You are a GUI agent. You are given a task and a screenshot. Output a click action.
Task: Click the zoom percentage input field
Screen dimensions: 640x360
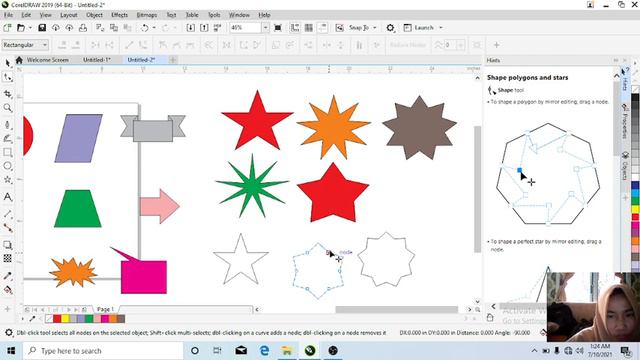click(x=245, y=28)
